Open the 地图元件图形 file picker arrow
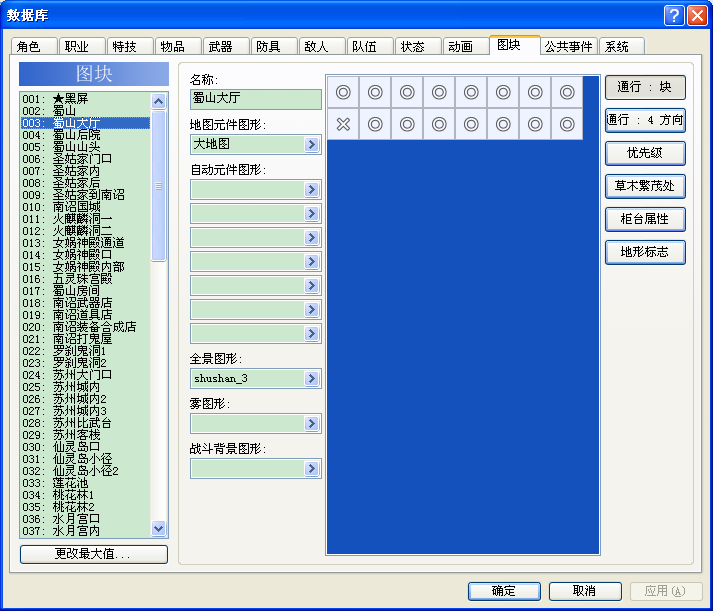 [311, 145]
